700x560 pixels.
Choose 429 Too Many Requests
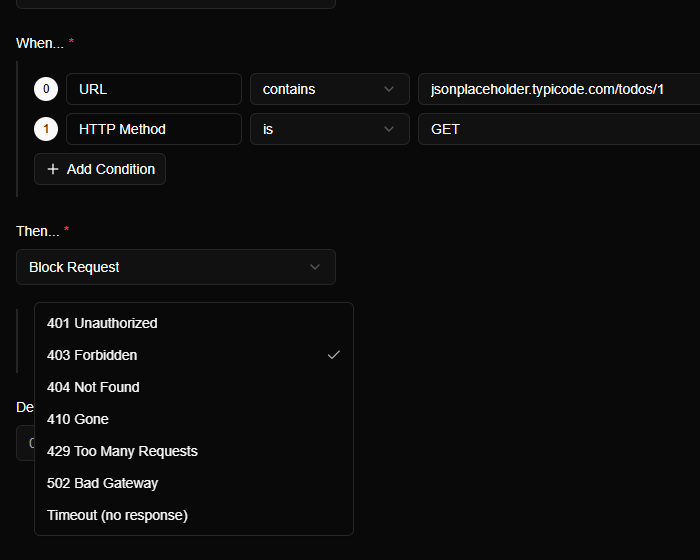(x=194, y=451)
